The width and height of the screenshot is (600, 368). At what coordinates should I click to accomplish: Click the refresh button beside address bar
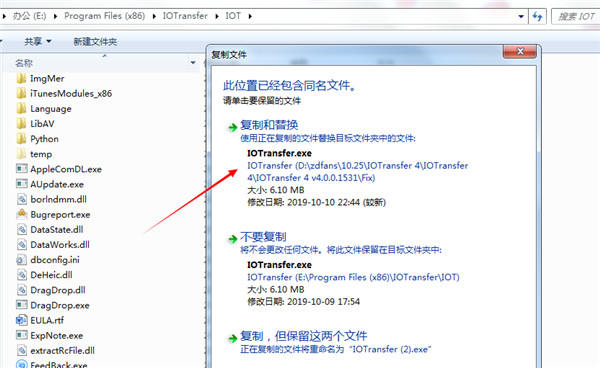[537, 16]
